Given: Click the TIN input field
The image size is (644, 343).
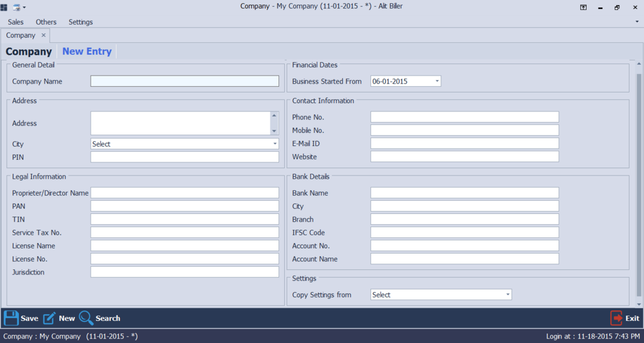Looking at the screenshot, I should click(185, 219).
